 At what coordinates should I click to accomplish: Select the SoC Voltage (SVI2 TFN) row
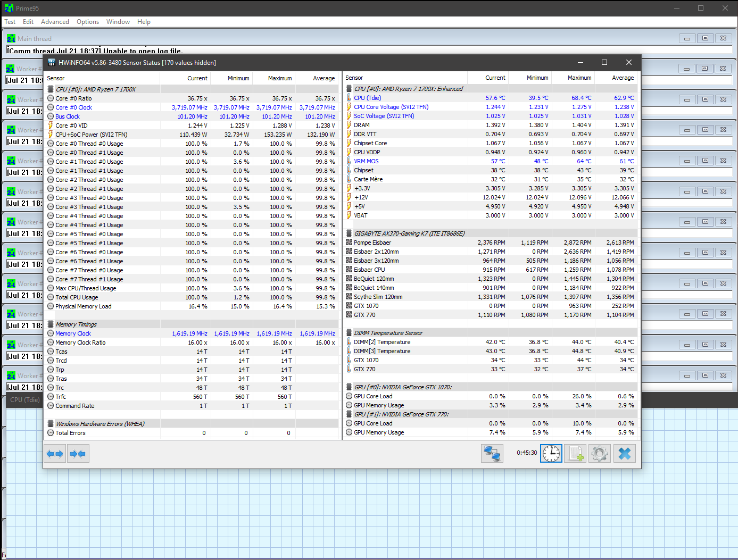point(491,116)
